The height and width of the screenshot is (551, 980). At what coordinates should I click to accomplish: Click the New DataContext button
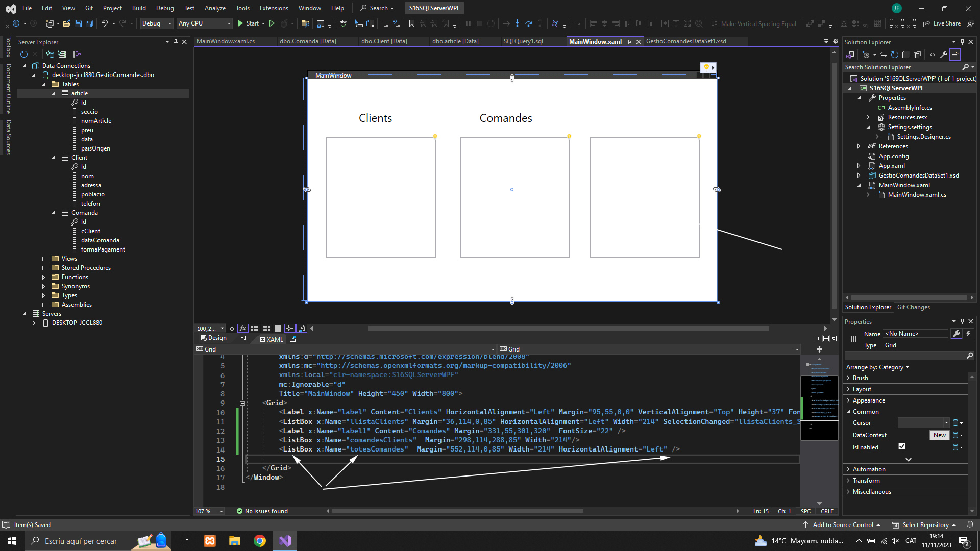point(939,435)
